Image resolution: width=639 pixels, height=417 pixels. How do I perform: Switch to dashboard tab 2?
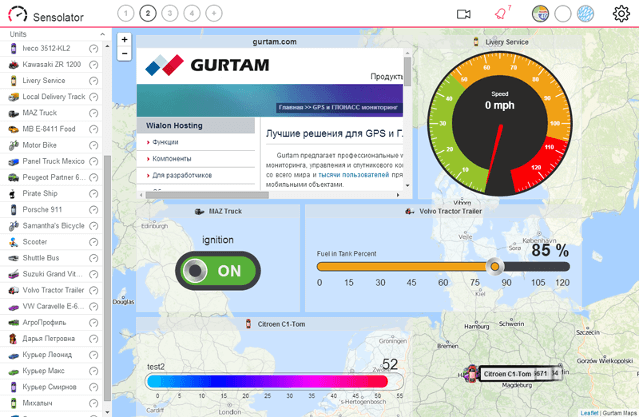(x=148, y=13)
